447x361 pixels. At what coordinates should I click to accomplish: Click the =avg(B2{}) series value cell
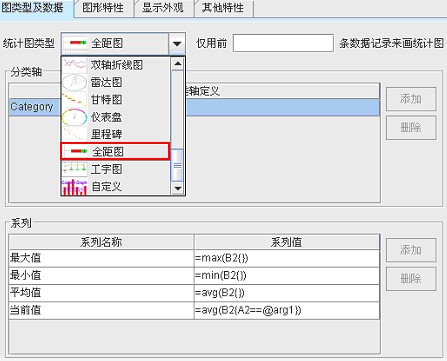tap(287, 293)
